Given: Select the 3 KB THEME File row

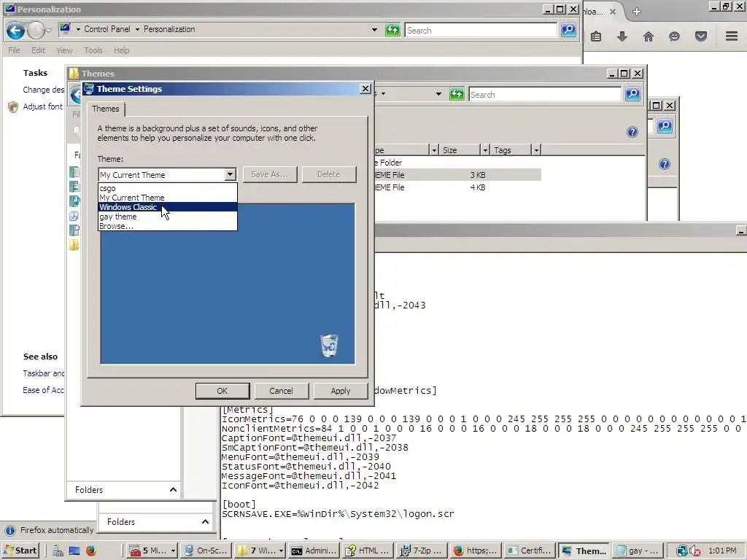Looking at the screenshot, I should tap(457, 175).
